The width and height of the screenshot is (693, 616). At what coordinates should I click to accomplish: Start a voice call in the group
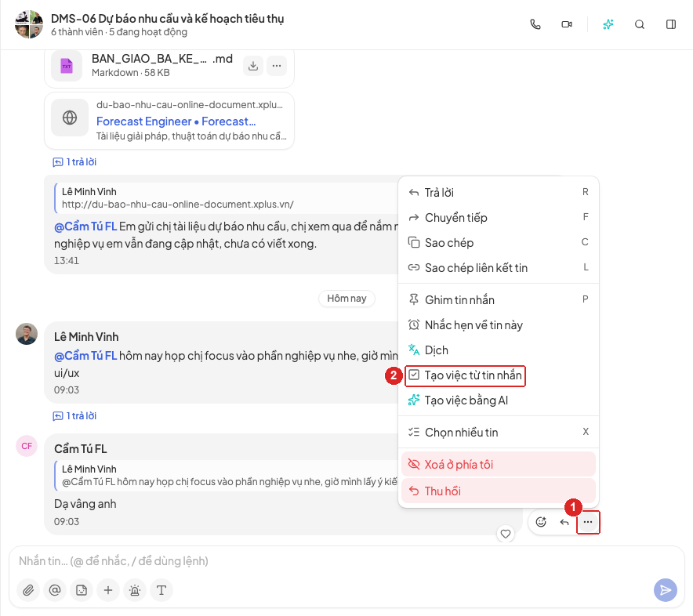pos(535,24)
